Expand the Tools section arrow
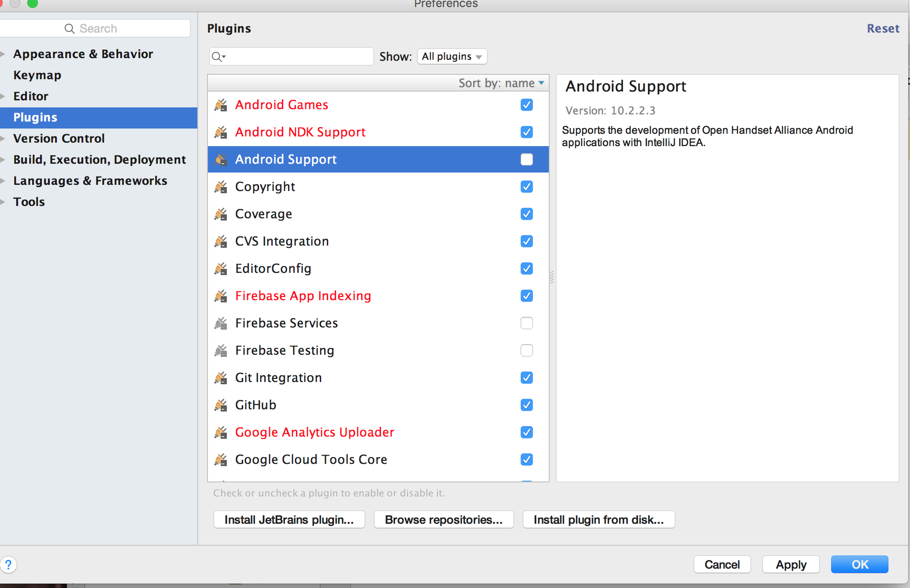 (3, 202)
